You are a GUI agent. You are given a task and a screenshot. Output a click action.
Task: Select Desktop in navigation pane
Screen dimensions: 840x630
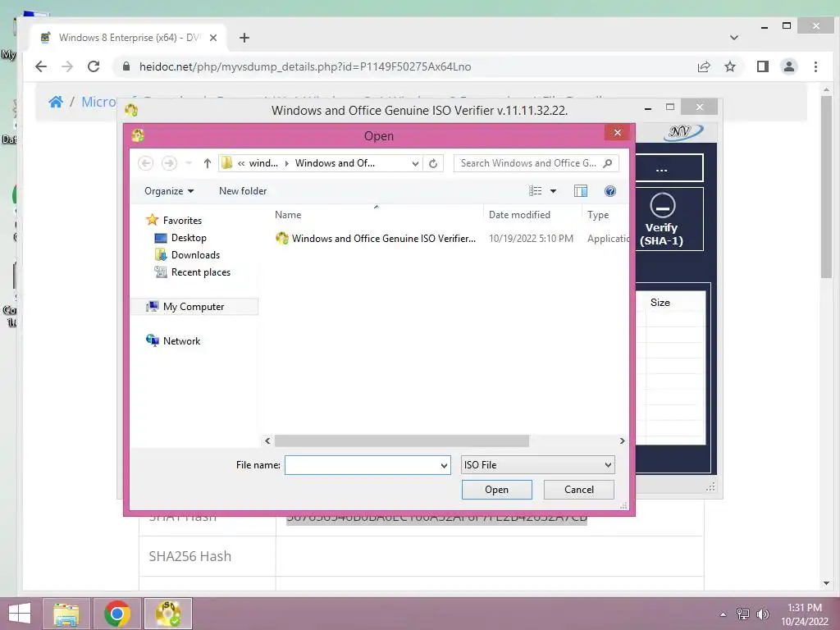point(189,237)
